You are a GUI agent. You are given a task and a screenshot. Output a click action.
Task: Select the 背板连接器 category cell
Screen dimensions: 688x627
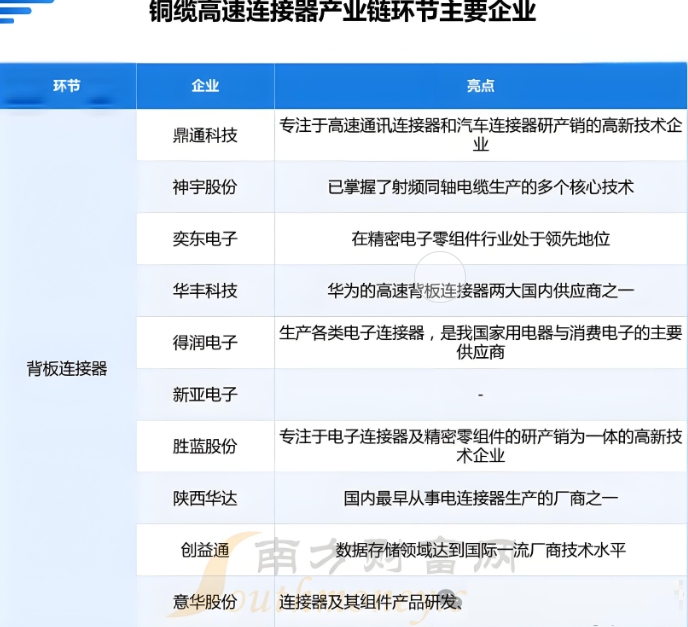pos(67,369)
